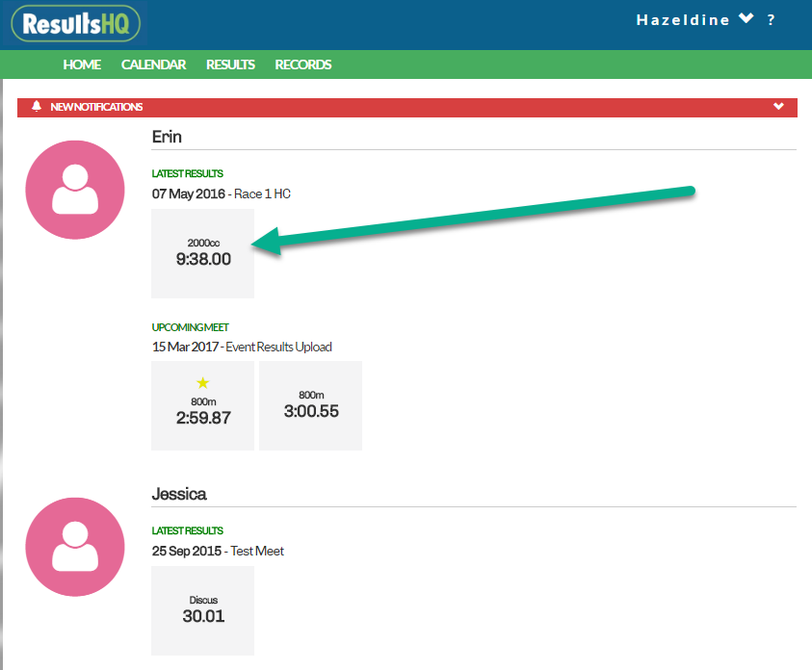Open the RESULTS menu item
The width and height of the screenshot is (812, 670).
tap(230, 64)
